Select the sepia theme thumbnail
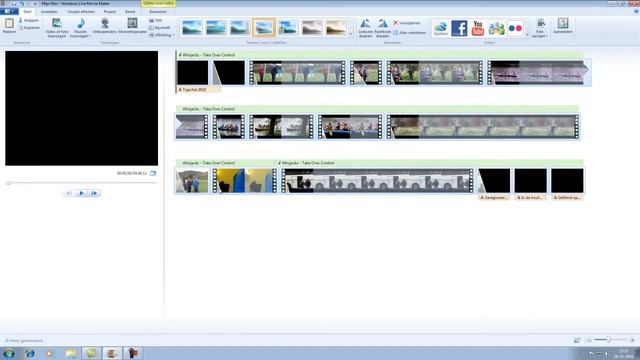 (336, 28)
